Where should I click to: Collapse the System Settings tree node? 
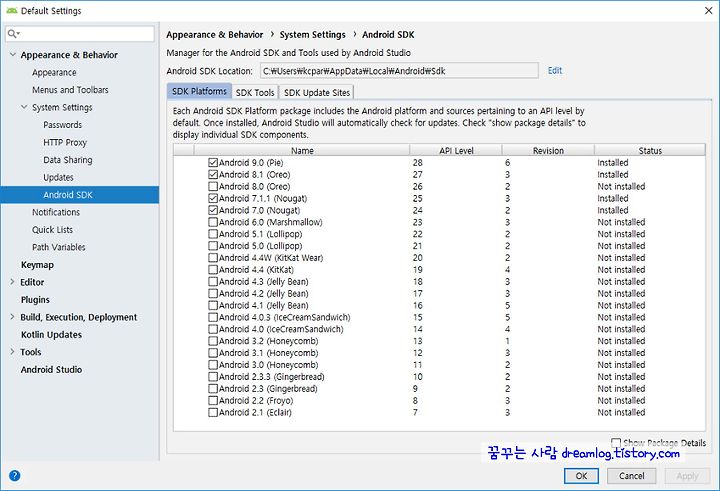pos(24,107)
